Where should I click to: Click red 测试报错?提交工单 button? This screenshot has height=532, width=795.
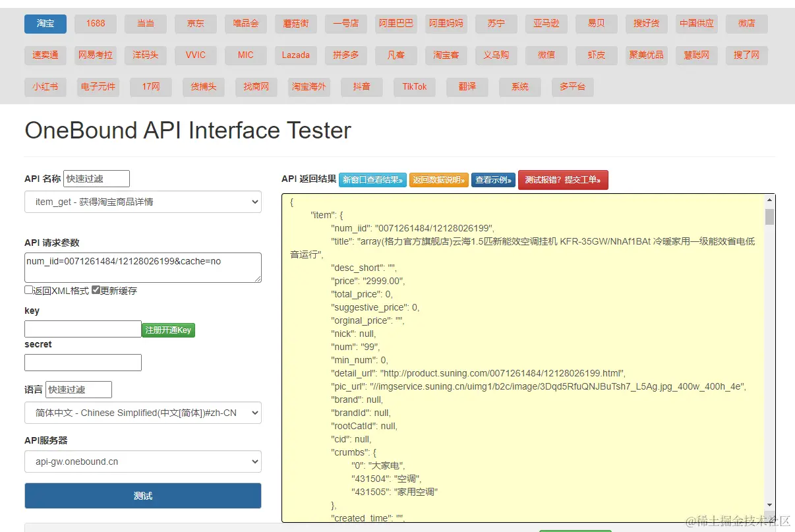563,180
